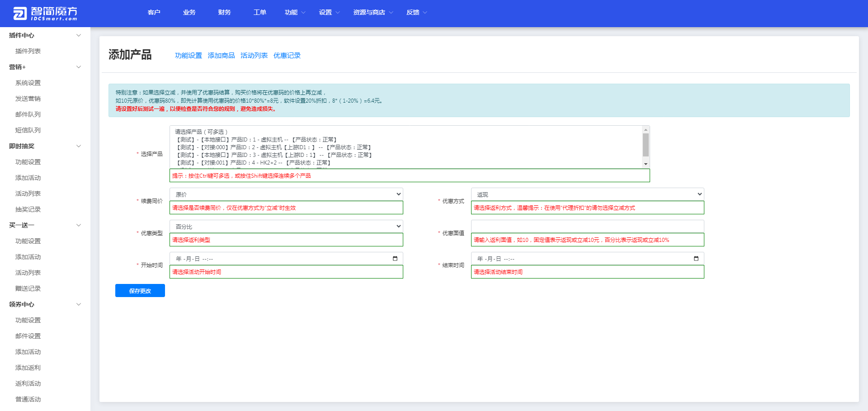Open 赠送记录 in the sidebar
The image size is (868, 411).
tap(28, 288)
